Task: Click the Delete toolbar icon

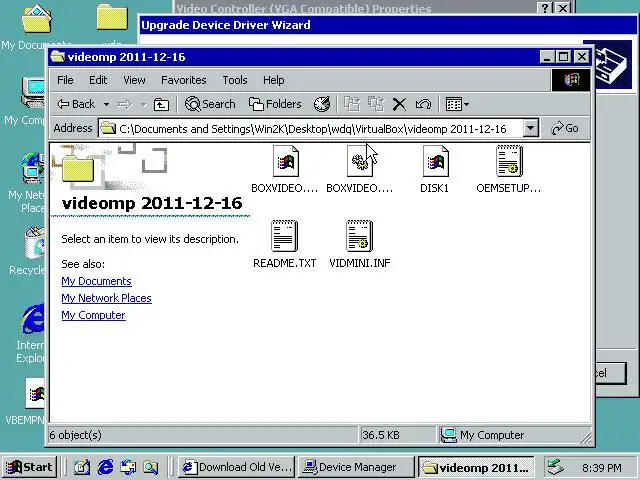Action: point(399,104)
